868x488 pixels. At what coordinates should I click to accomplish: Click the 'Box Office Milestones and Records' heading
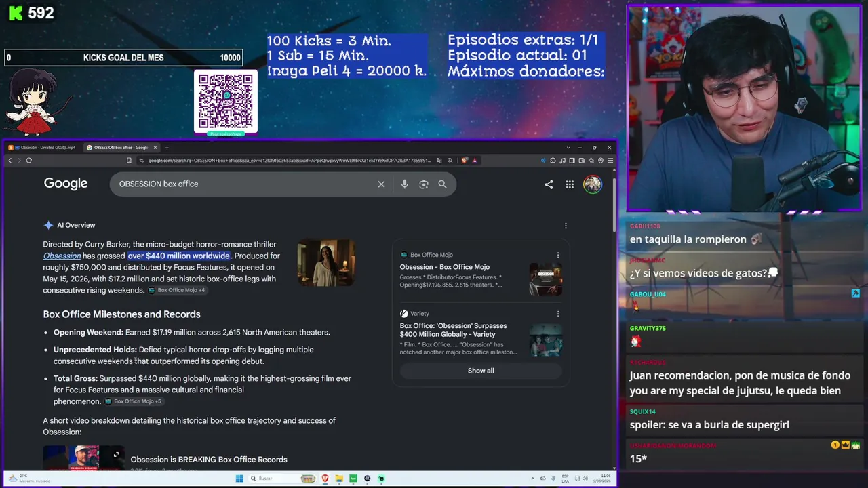(121, 314)
